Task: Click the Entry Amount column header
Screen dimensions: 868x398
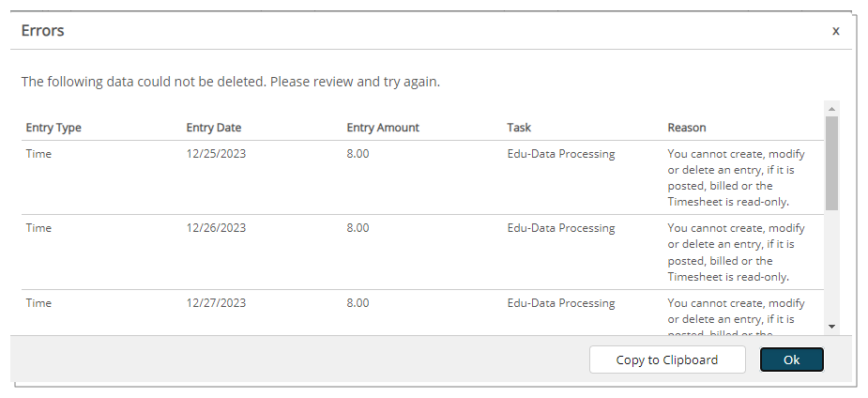Action: [383, 128]
